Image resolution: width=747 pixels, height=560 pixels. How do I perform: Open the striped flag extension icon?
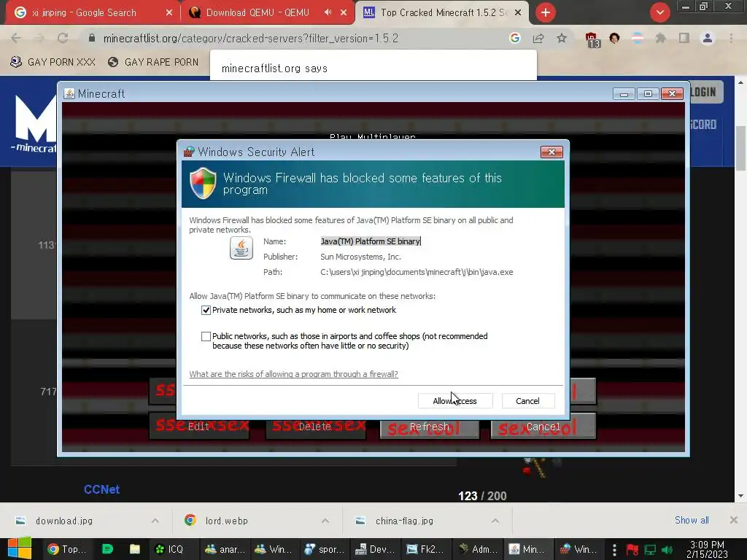(638, 38)
